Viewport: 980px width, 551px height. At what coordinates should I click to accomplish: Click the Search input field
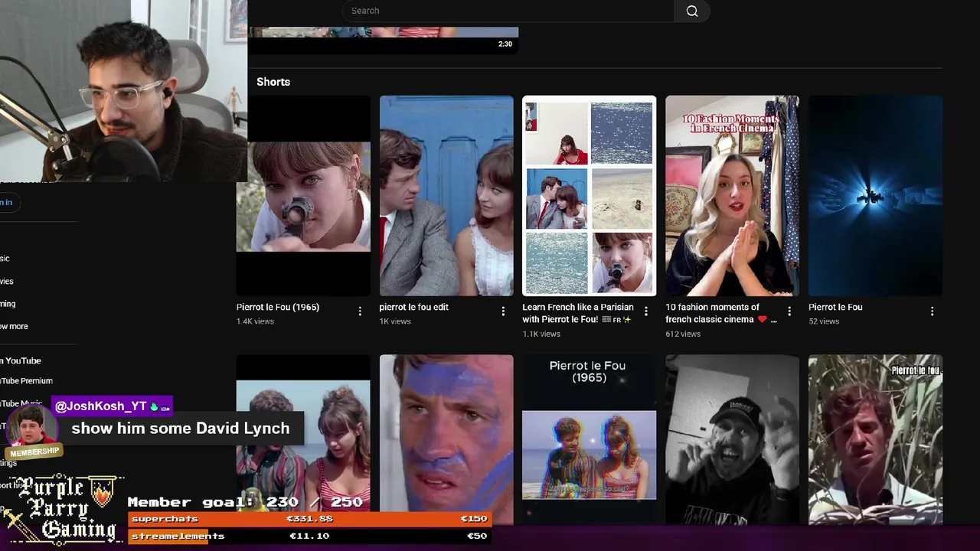point(508,11)
